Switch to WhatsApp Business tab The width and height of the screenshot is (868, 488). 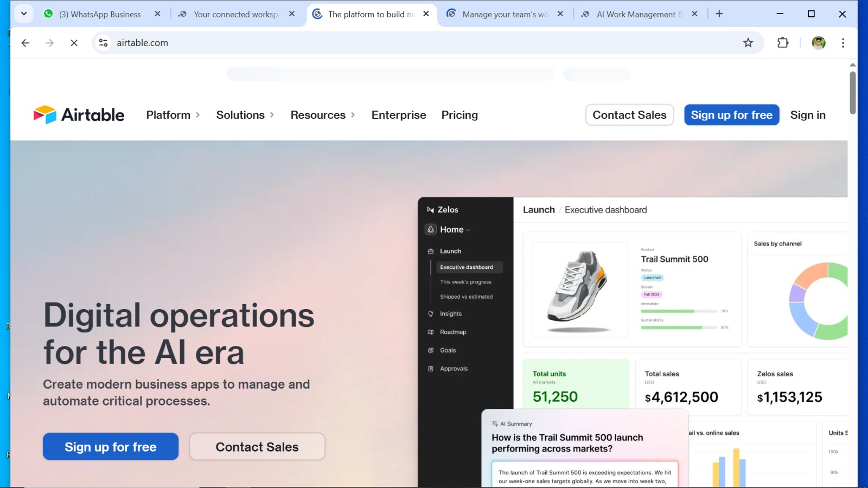click(100, 14)
